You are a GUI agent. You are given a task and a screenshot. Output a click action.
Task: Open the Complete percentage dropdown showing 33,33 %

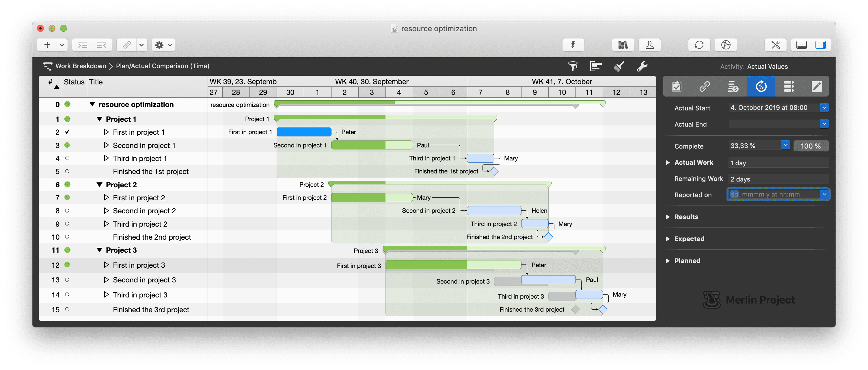pos(786,145)
